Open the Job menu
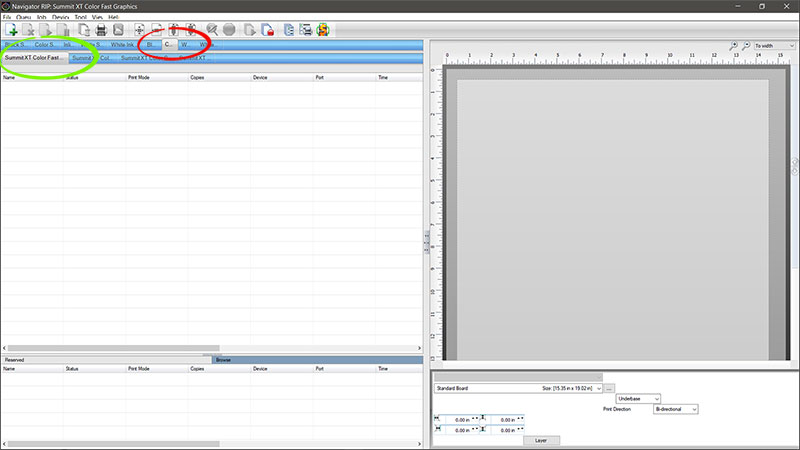This screenshot has height=450, width=800. coord(41,17)
